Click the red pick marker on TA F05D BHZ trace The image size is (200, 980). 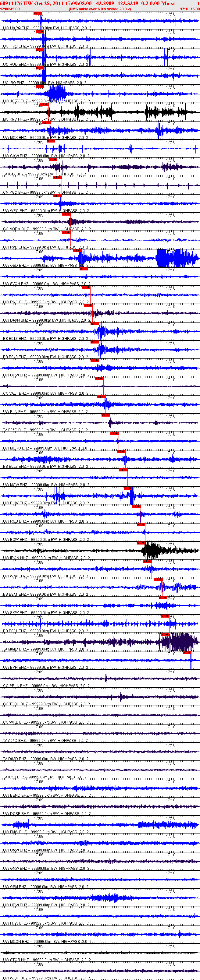click(105, 415)
